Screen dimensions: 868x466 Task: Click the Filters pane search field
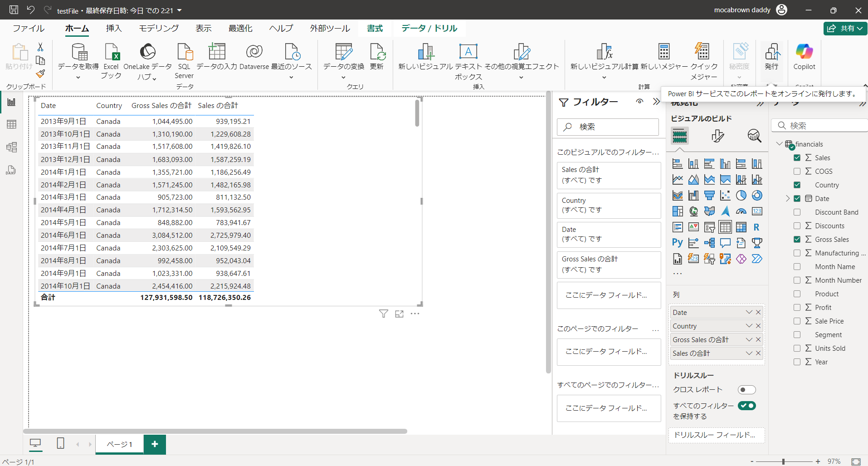coord(608,127)
